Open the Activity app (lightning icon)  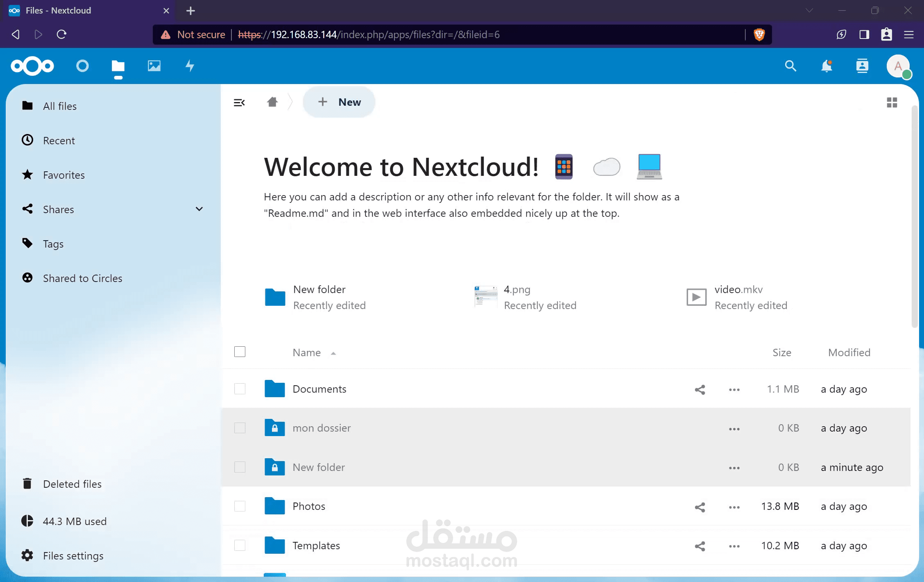tap(190, 66)
